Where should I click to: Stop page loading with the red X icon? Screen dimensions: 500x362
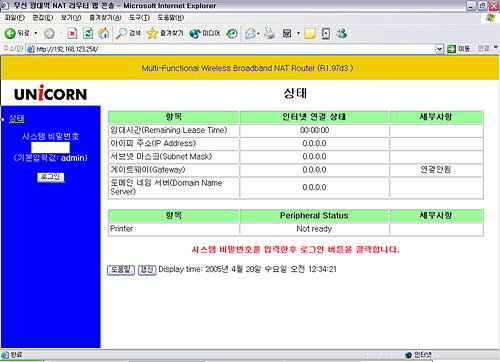pyautogui.click(x=72, y=33)
